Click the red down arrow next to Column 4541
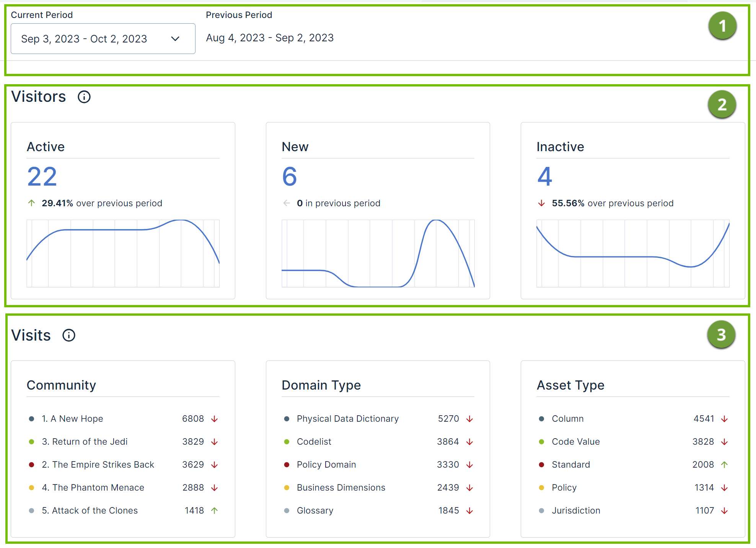The width and height of the screenshot is (756, 548). coord(724,419)
